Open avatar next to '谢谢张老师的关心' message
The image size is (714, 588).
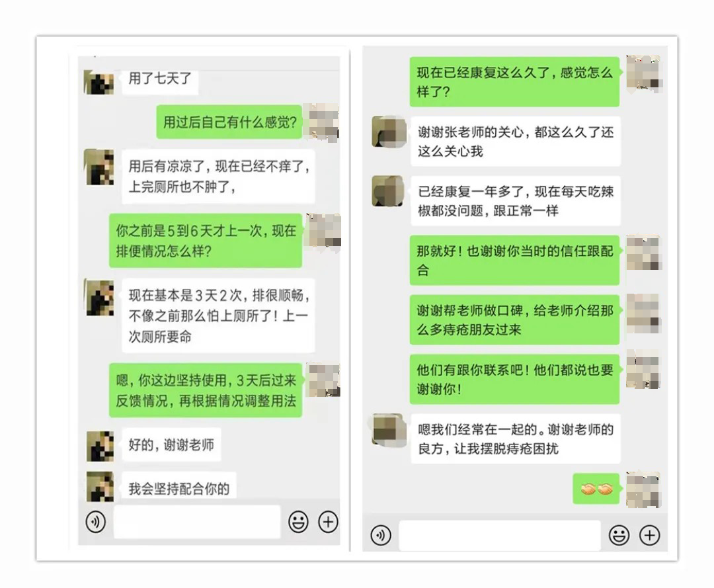point(389,132)
